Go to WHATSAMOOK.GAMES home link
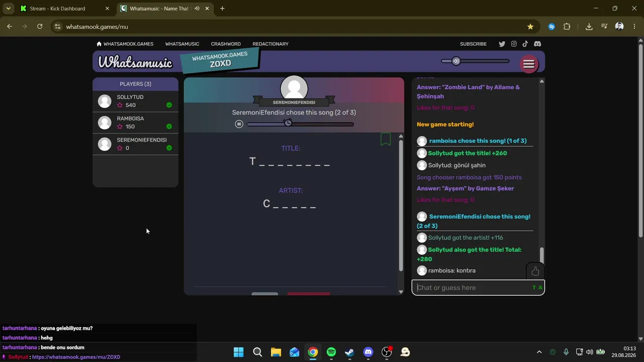The height and width of the screenshot is (362, 644). pos(125,44)
